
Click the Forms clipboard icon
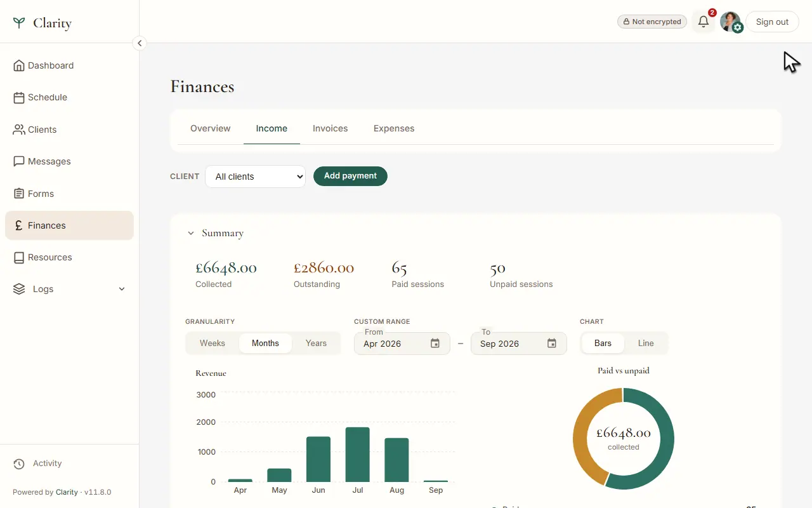19,194
